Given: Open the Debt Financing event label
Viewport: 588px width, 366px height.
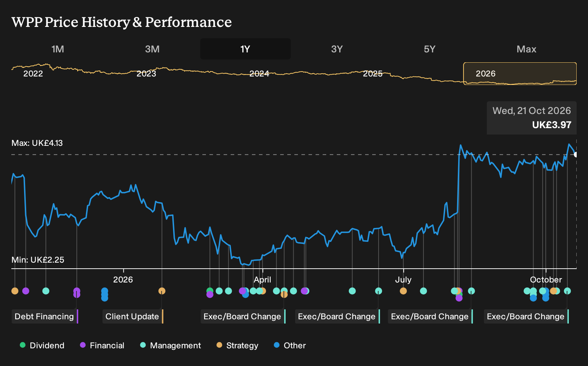Looking at the screenshot, I should 45,316.
